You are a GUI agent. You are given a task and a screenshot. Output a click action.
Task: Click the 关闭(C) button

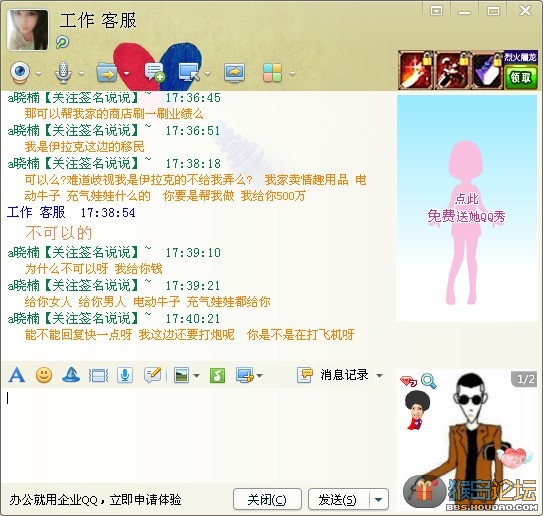[267, 499]
